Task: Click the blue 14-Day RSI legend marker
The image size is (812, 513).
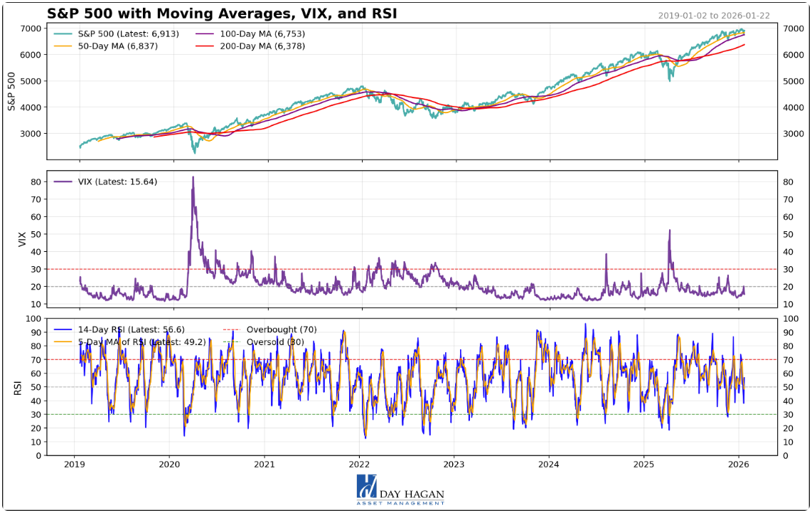Action: click(63, 329)
